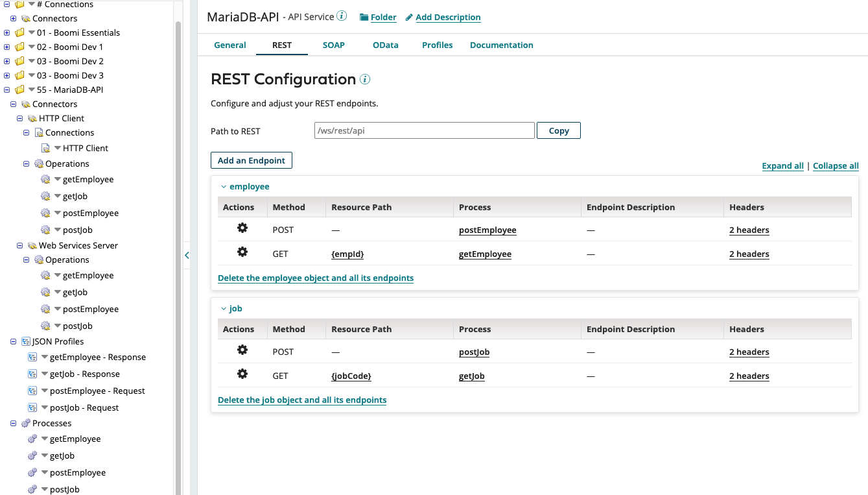Click getJob process icon in Processes
The width and height of the screenshot is (868, 495).
point(32,455)
